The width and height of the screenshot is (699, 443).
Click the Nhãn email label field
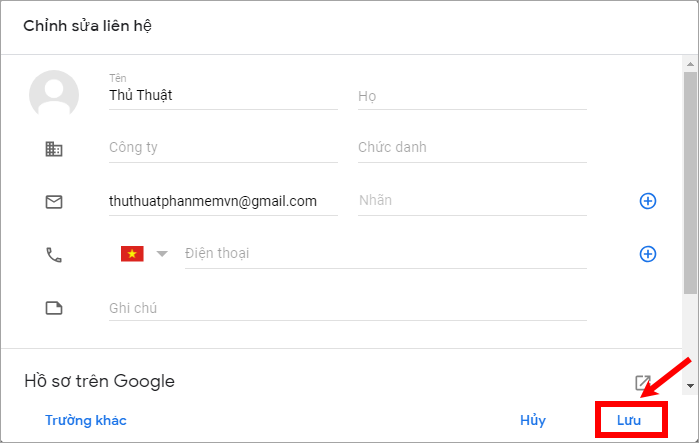pos(472,201)
